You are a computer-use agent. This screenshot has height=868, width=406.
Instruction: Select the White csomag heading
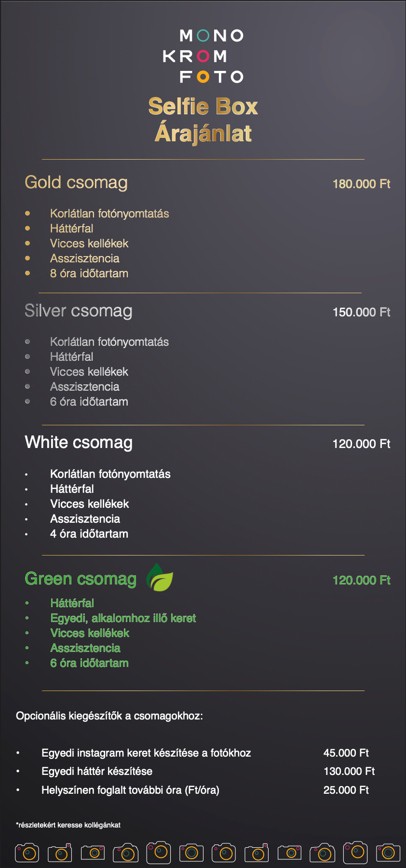coord(79,443)
